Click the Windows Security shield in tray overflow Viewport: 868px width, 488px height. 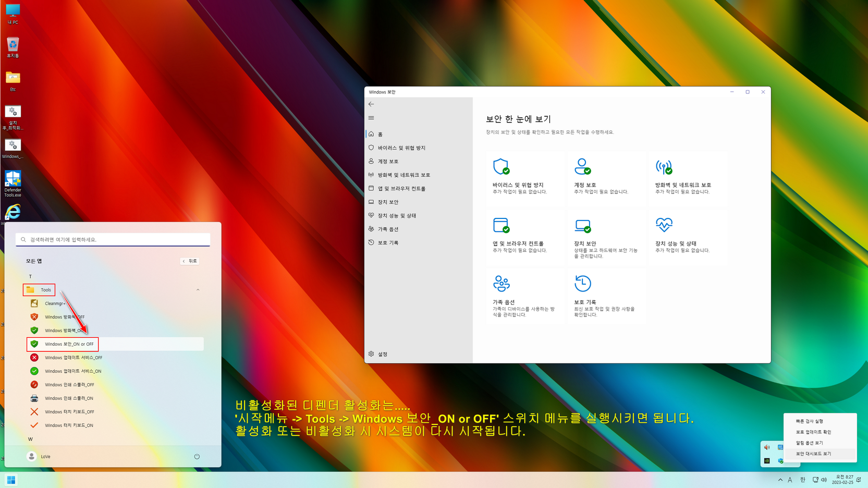tap(780, 461)
